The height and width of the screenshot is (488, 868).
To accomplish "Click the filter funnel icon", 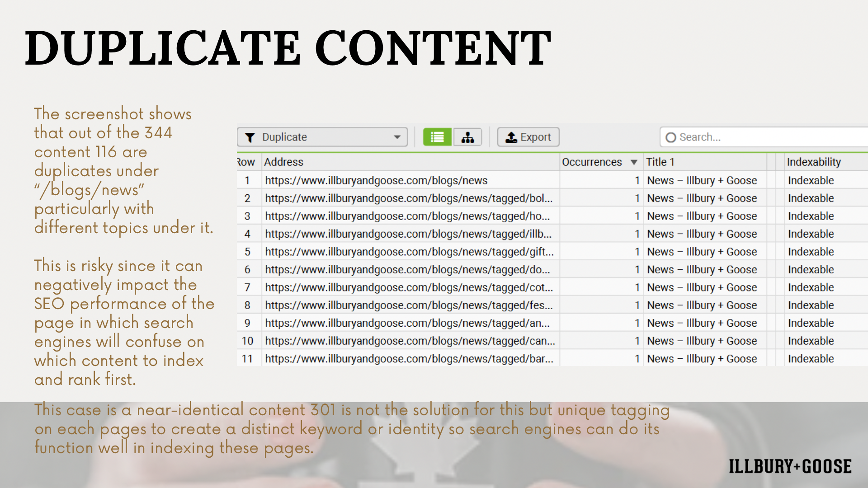I will point(250,137).
